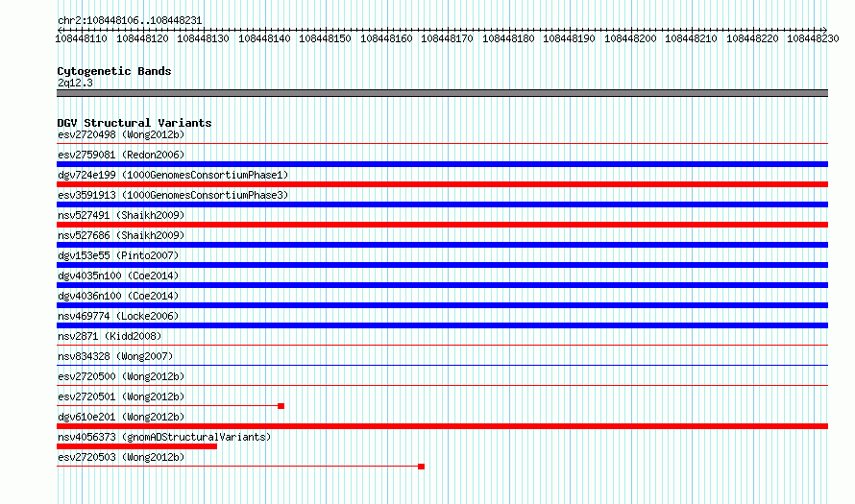
Task: Click the gray 2q12.3 cytogenetic band bar
Action: [442, 93]
